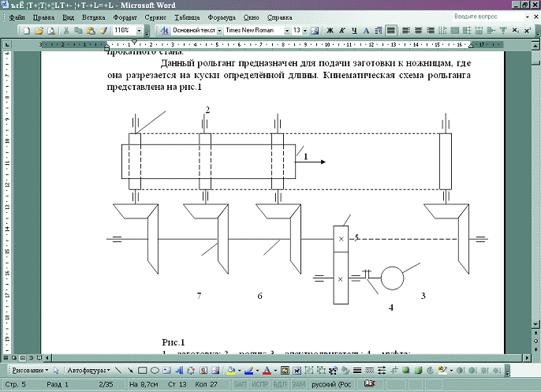This screenshot has width=541, height=392.
Task: Click the Автофигуры button
Action: click(x=85, y=370)
